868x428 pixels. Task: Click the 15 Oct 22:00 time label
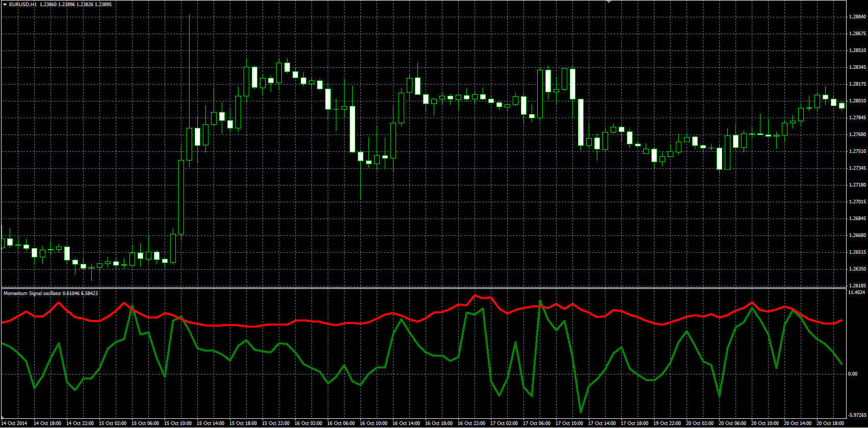tap(276, 423)
